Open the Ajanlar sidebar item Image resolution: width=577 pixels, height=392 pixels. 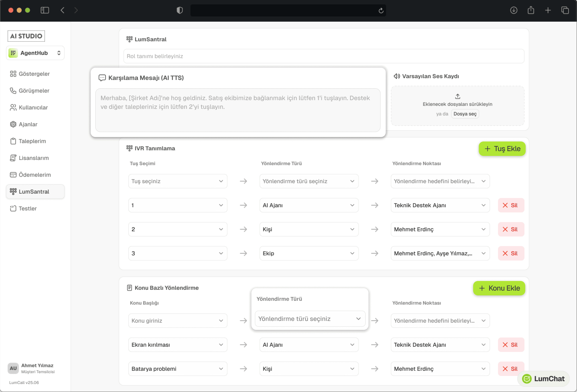tap(28, 124)
